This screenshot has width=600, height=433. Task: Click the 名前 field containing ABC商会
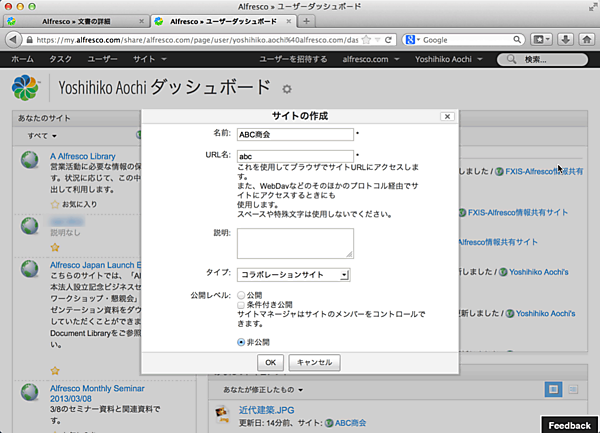click(295, 133)
